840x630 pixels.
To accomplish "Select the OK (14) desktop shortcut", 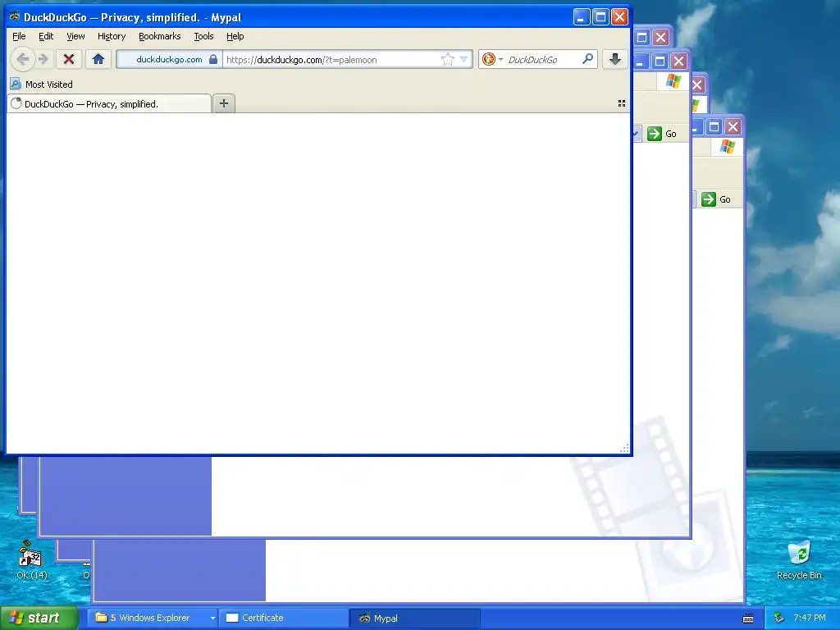I will click(32, 559).
